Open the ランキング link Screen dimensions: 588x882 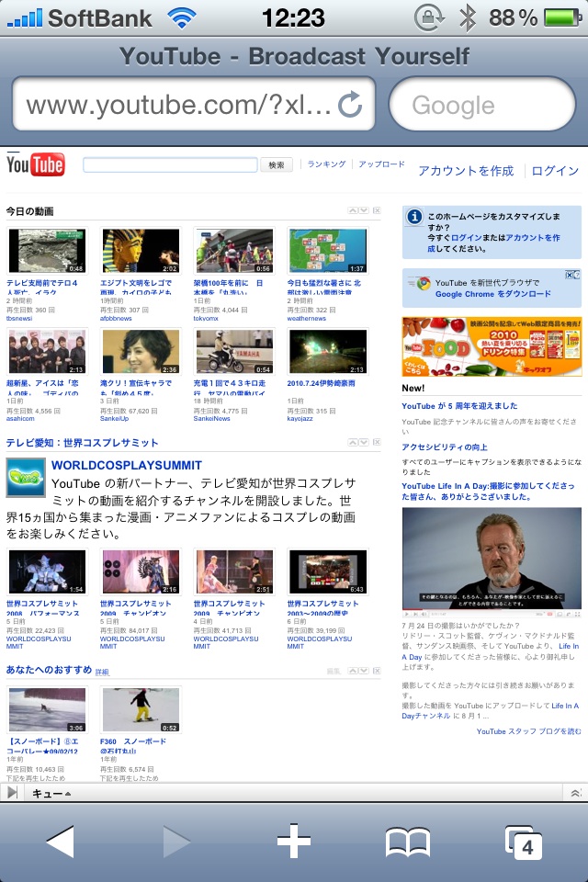pos(326,164)
